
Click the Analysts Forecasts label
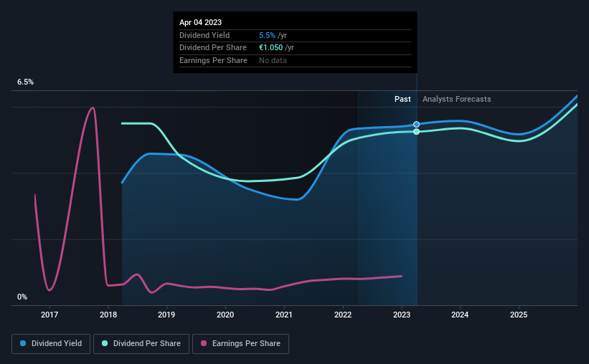click(x=457, y=99)
